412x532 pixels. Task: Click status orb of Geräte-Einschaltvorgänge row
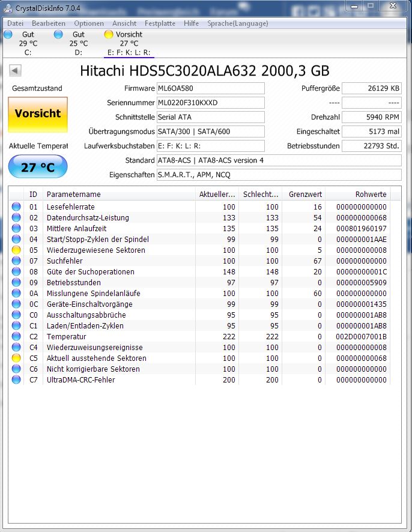16,304
